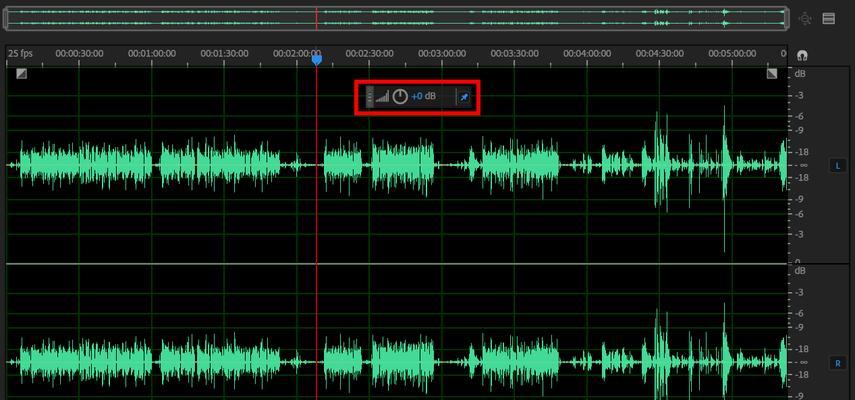Image resolution: width=855 pixels, height=400 pixels.
Task: Click the volume bars icon in the HUD
Action: (x=382, y=97)
